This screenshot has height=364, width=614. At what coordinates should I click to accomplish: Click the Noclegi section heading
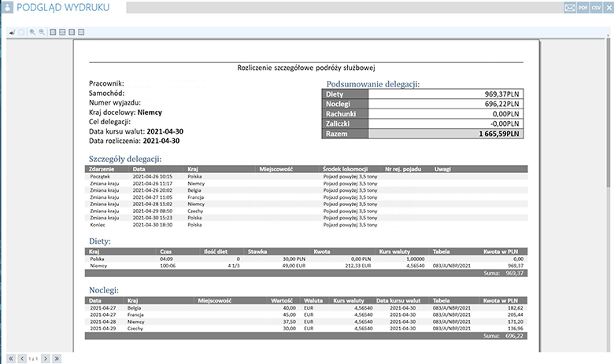104,290
